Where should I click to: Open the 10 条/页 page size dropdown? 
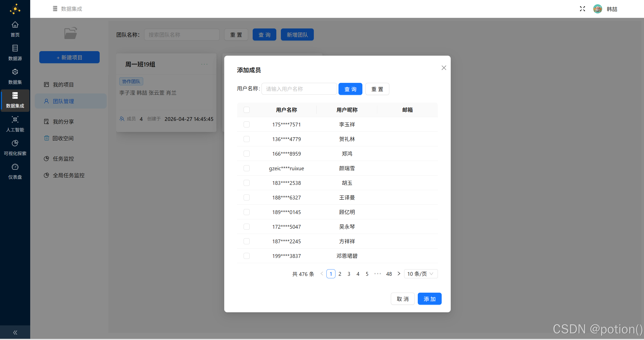click(x=420, y=274)
